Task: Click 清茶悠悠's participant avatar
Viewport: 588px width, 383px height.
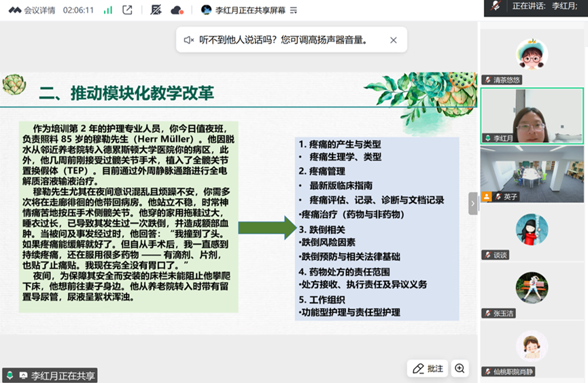Action: 532,54
